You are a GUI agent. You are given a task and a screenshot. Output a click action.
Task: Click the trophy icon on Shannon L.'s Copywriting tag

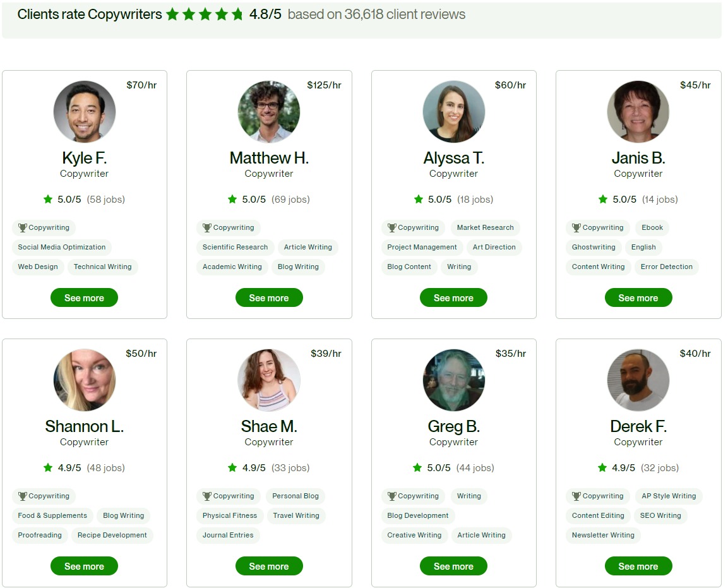click(x=22, y=496)
